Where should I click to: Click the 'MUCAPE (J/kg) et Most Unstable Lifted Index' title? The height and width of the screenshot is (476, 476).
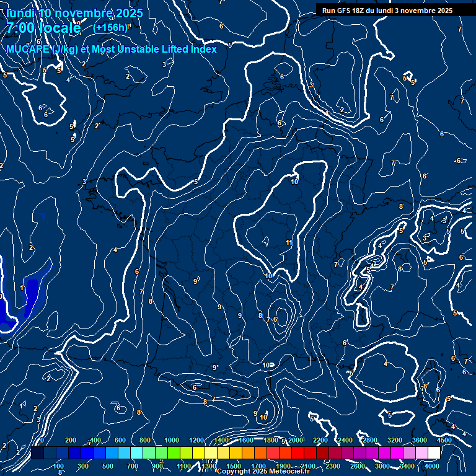112,49
